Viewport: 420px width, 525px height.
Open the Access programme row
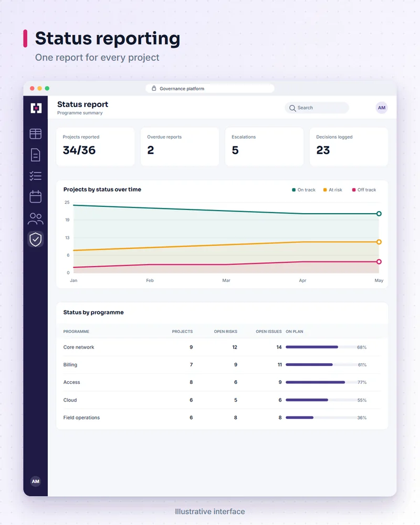(x=222, y=382)
